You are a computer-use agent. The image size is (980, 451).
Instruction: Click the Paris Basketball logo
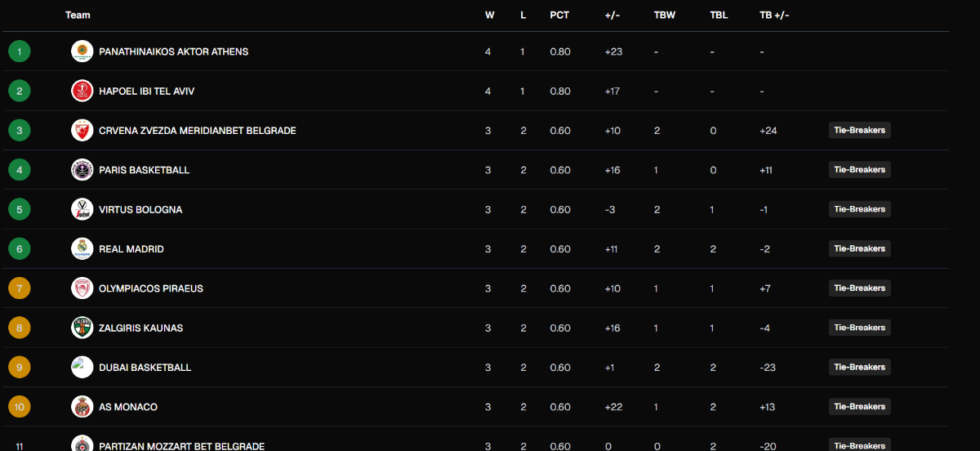82,170
